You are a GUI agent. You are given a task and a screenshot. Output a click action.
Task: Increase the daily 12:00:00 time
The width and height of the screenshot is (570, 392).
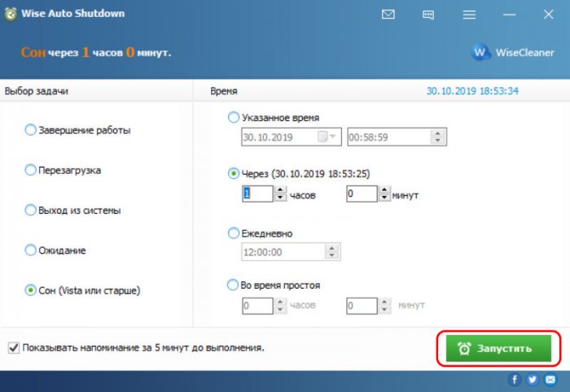[331, 248]
